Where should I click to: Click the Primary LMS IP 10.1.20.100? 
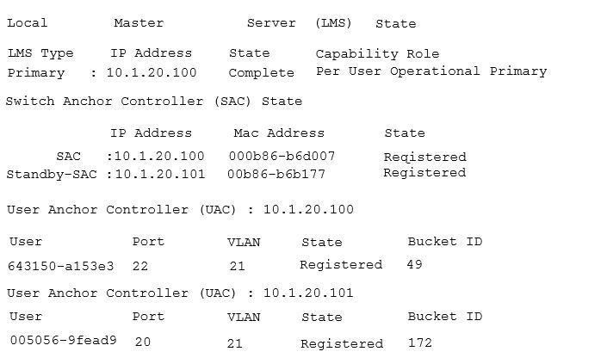[152, 73]
